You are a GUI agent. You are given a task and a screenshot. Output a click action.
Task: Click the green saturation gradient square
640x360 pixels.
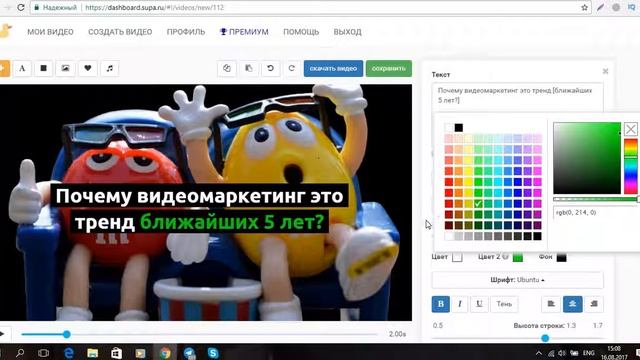pyautogui.click(x=587, y=158)
